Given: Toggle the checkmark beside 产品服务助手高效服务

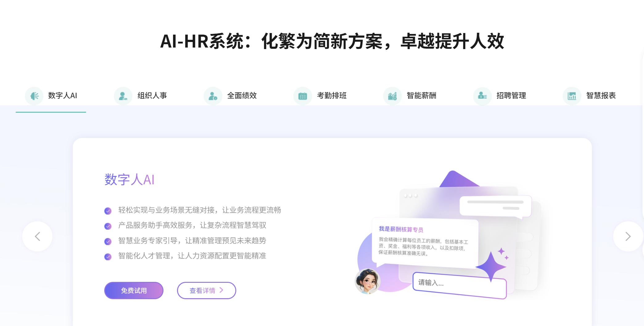Looking at the screenshot, I should click(x=108, y=226).
